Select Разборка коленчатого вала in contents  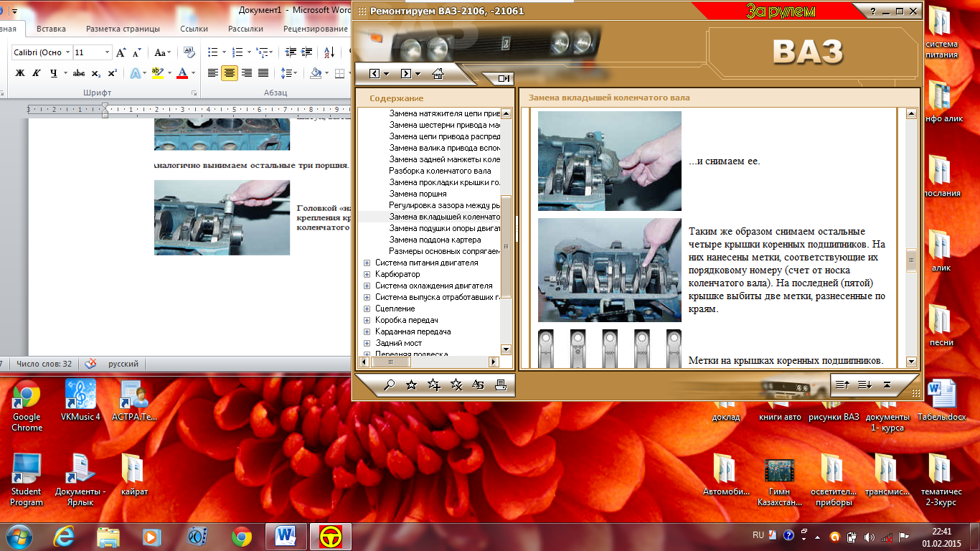[x=440, y=171]
